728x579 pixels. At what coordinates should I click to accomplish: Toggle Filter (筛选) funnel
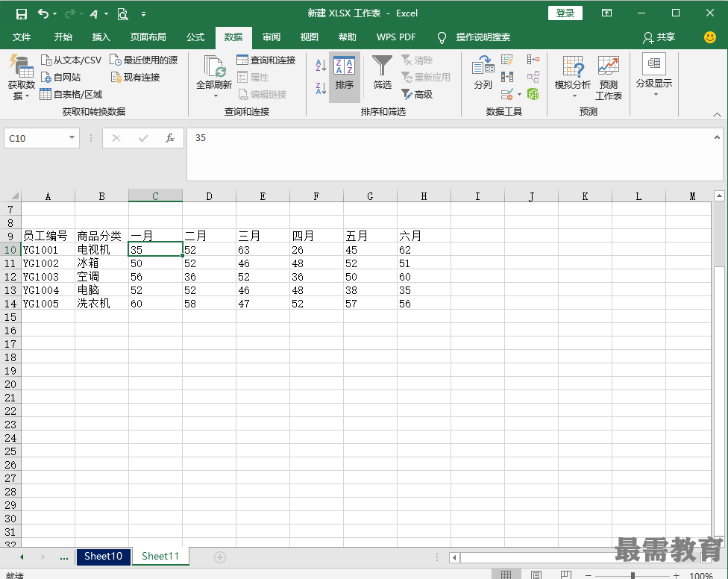[383, 72]
